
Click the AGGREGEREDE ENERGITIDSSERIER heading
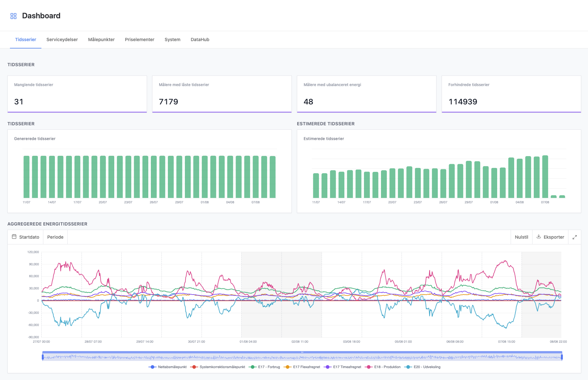pos(48,224)
